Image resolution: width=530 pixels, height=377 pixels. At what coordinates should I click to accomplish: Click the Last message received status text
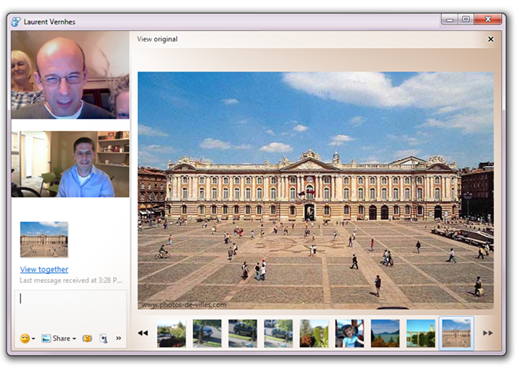tap(71, 280)
